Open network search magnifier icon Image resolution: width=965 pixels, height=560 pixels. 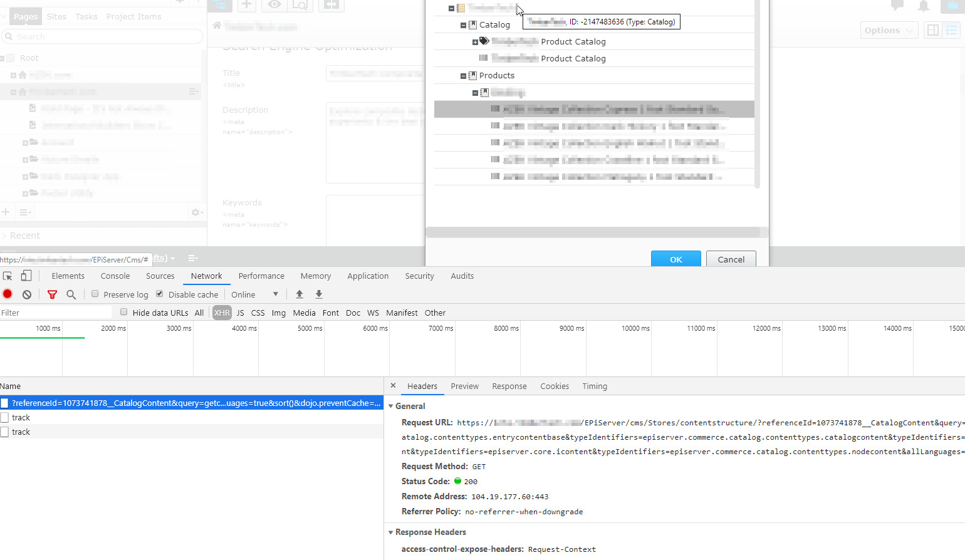(x=71, y=294)
